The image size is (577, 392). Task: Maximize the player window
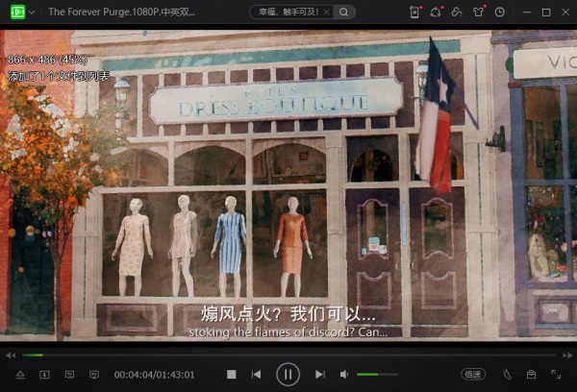click(x=546, y=12)
